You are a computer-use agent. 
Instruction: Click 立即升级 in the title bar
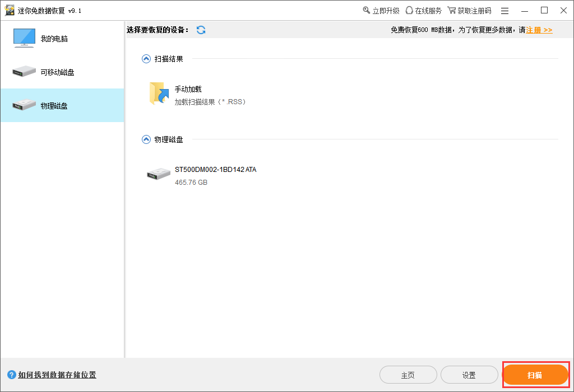381,11
